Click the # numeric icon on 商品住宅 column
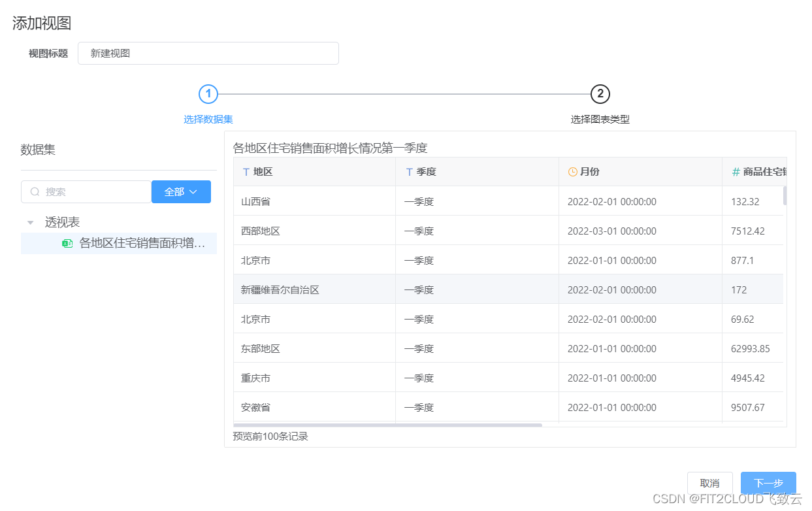 pos(734,171)
